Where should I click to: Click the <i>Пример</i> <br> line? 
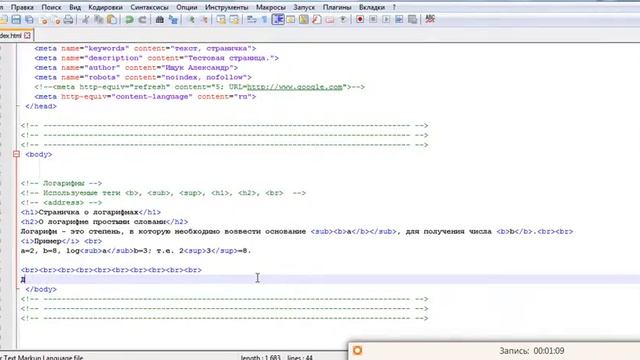tap(61, 241)
